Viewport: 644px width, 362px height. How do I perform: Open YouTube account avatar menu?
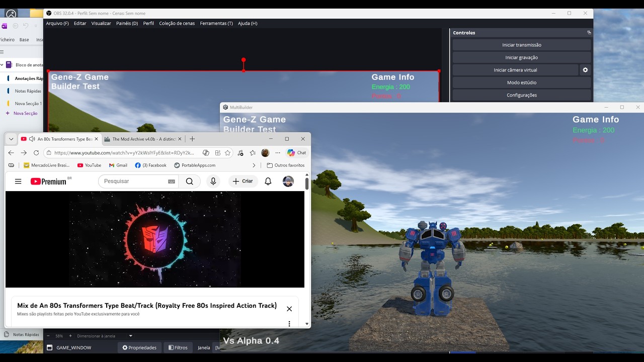288,182
